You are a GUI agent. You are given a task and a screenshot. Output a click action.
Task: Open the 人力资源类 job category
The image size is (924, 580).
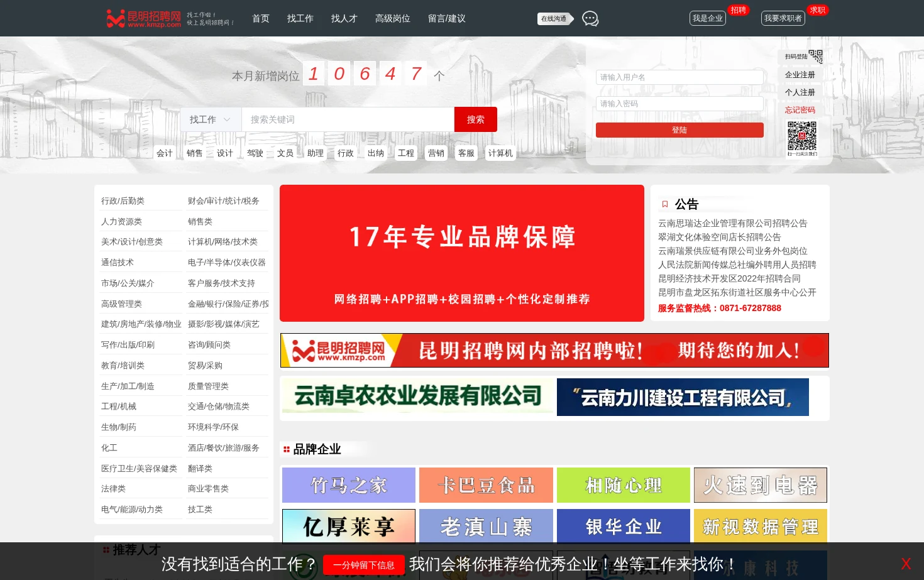point(122,221)
